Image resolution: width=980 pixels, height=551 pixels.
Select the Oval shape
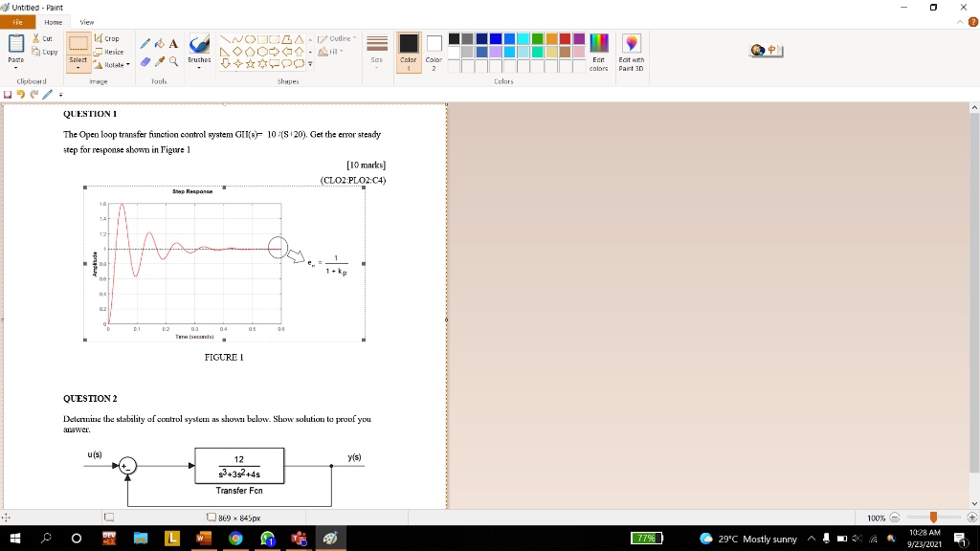[251, 39]
